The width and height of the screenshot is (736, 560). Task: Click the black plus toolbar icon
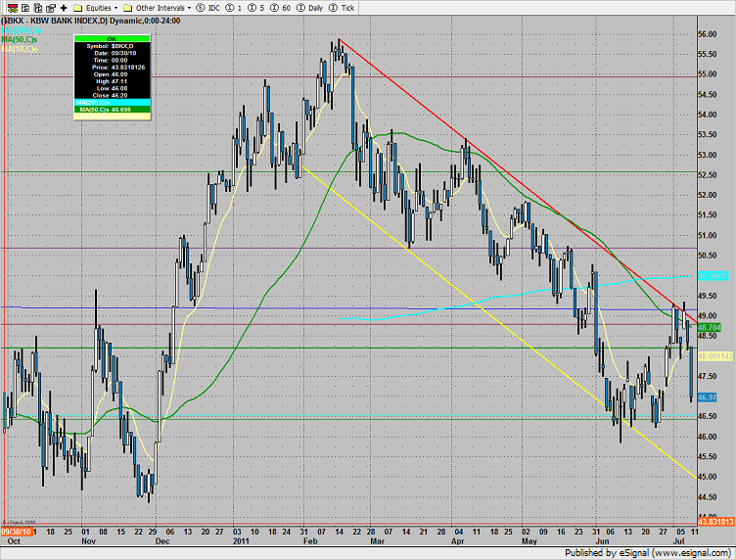64,8
